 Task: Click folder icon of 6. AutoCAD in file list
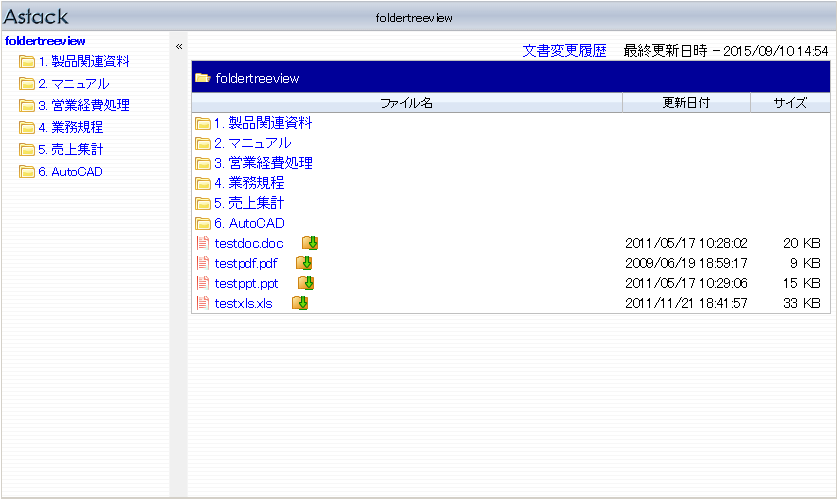point(203,223)
